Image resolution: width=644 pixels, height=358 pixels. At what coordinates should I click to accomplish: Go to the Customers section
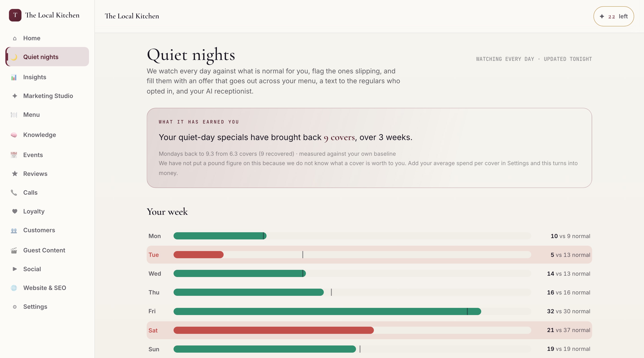click(47, 230)
